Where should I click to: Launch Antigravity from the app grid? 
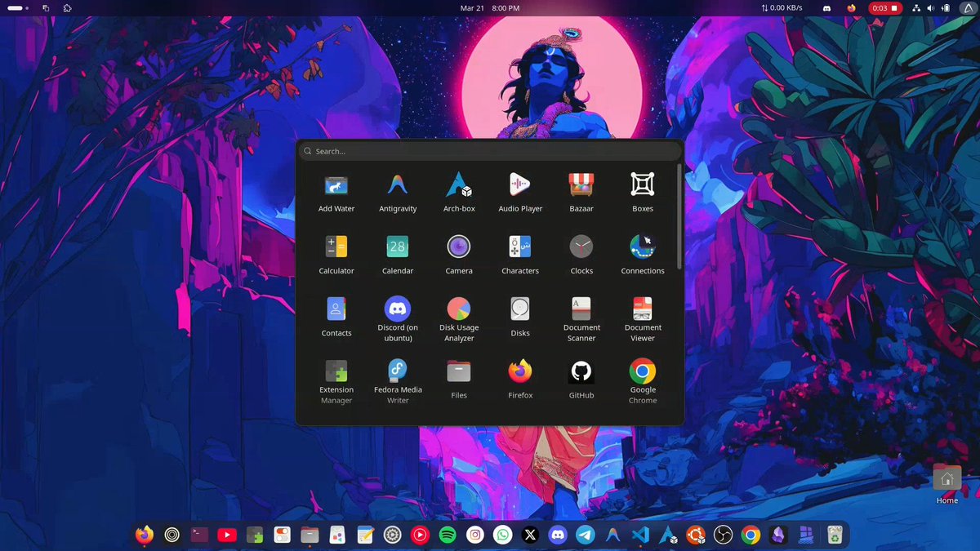click(398, 193)
